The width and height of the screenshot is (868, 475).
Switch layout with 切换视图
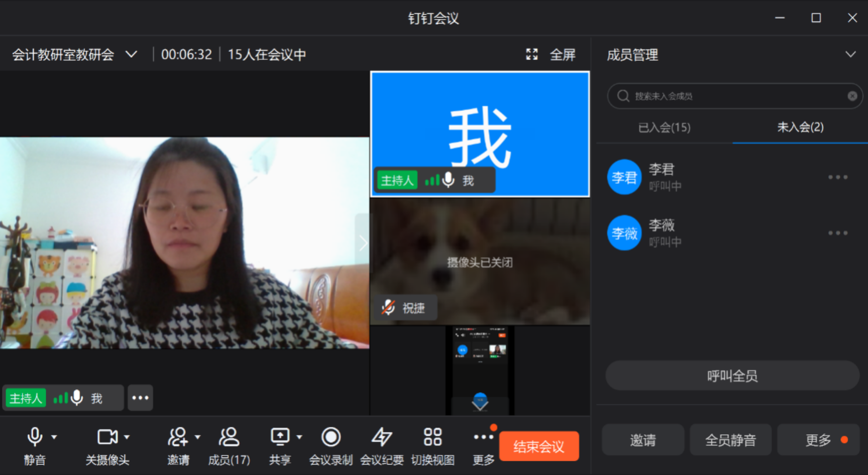(x=432, y=446)
